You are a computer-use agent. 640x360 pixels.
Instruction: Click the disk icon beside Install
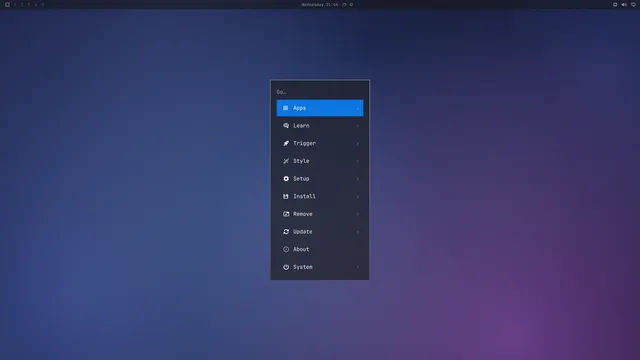coord(286,196)
